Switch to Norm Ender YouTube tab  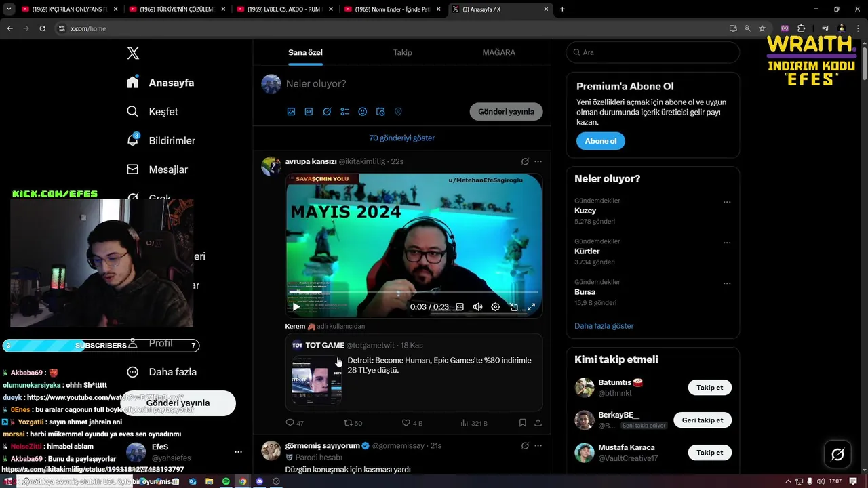pos(392,9)
